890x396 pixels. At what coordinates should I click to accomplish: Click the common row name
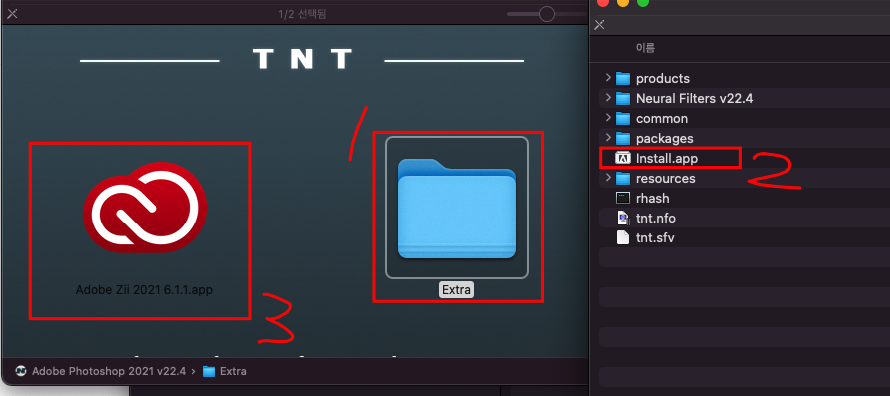pos(662,118)
